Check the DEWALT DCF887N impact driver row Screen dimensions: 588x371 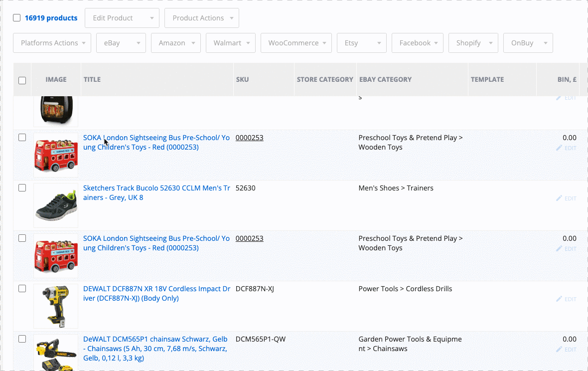click(x=22, y=288)
